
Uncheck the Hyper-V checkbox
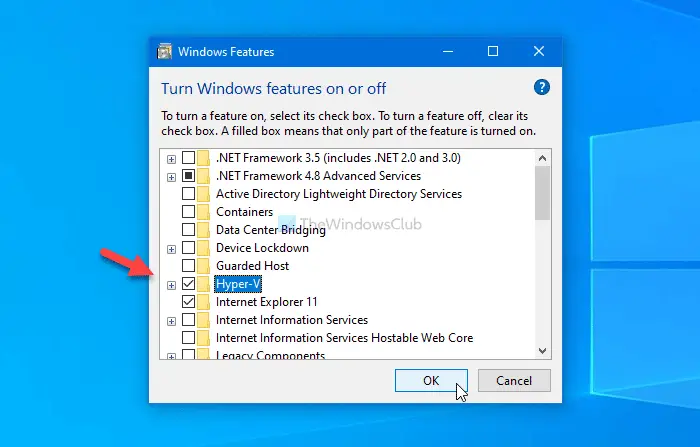(x=188, y=284)
